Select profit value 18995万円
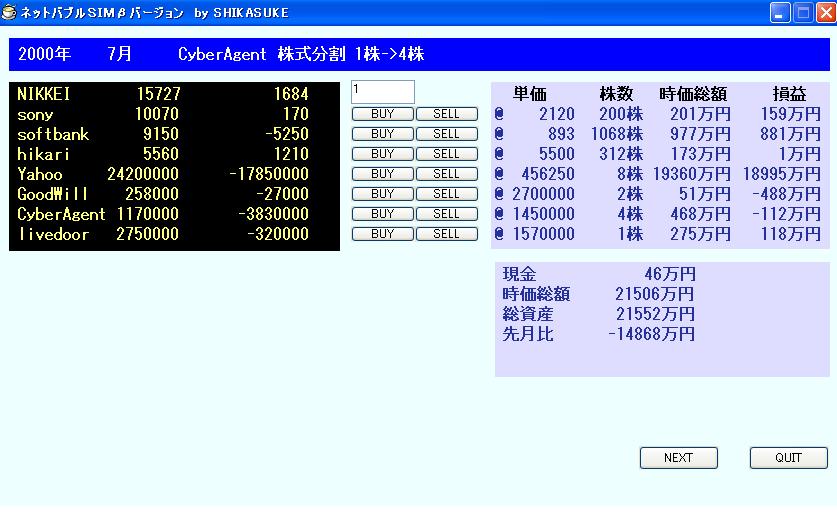The width and height of the screenshot is (837, 512). (x=781, y=174)
